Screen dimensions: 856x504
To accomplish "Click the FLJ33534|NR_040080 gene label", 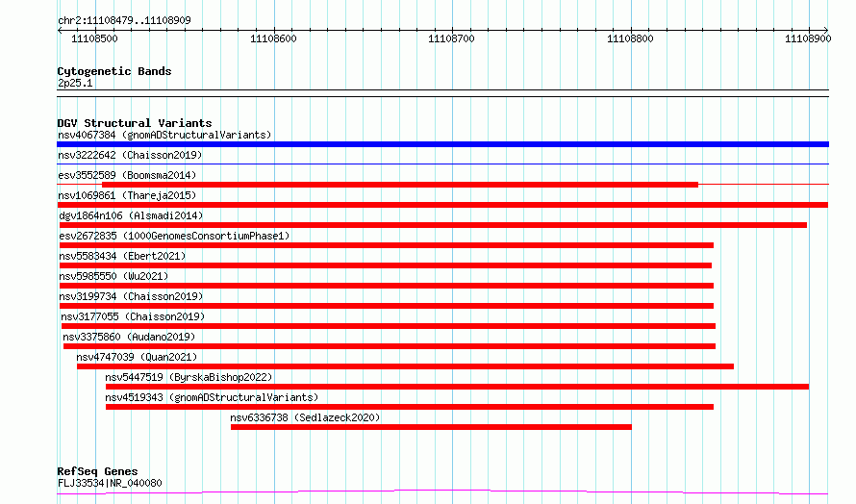I will click(x=110, y=483).
